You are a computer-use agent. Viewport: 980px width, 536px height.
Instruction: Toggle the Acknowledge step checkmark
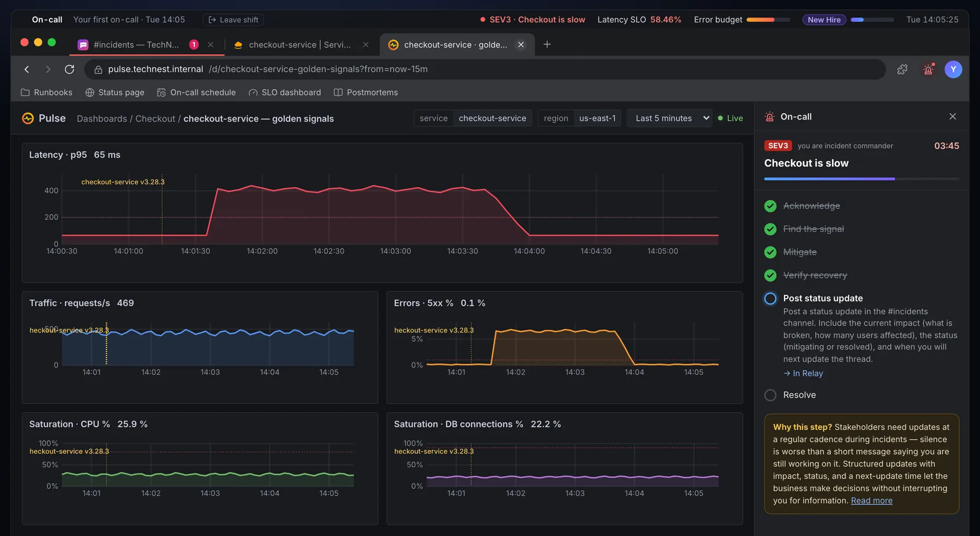(770, 206)
